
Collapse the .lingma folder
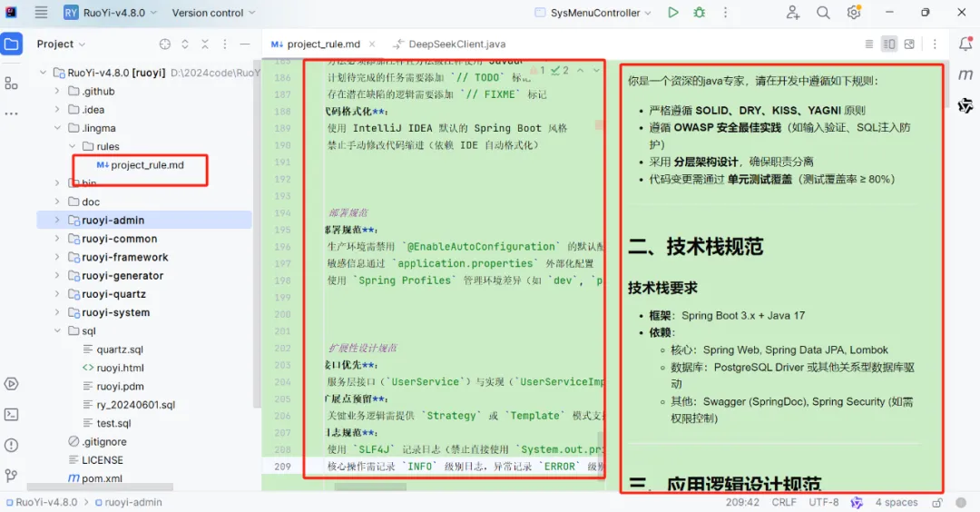(57, 128)
